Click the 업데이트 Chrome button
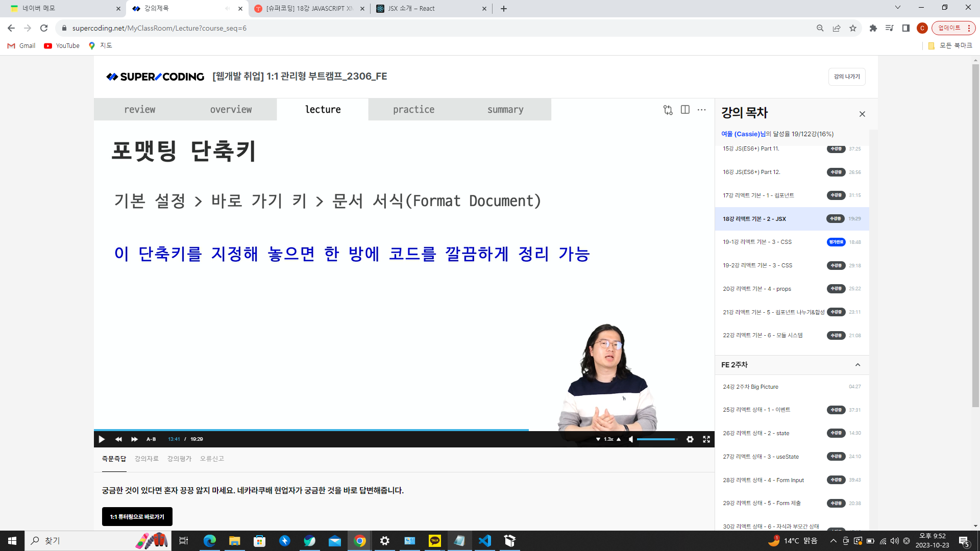980x551 pixels. coord(953,28)
